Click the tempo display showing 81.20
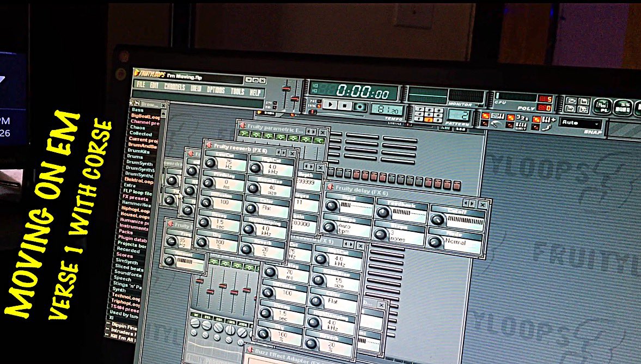The image size is (641, 364). tap(386, 110)
